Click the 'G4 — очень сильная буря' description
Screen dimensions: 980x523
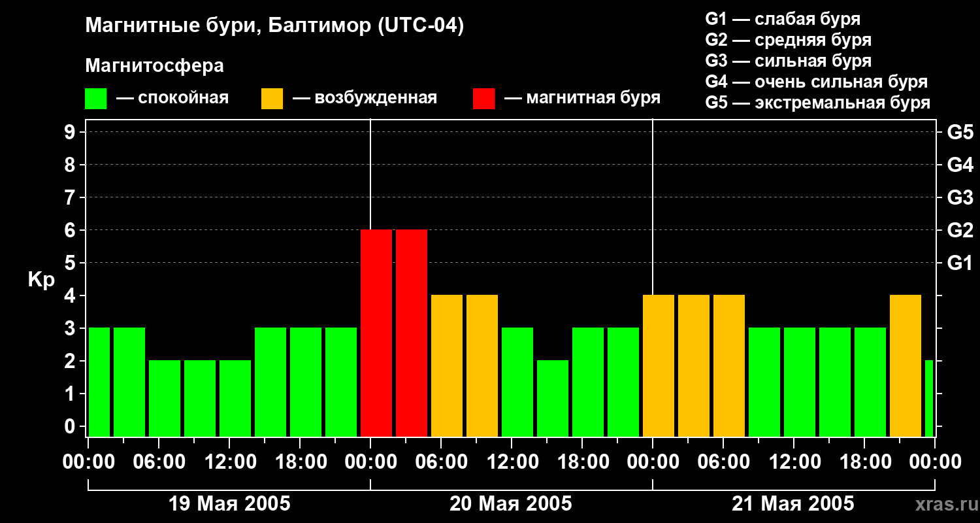pos(816,82)
